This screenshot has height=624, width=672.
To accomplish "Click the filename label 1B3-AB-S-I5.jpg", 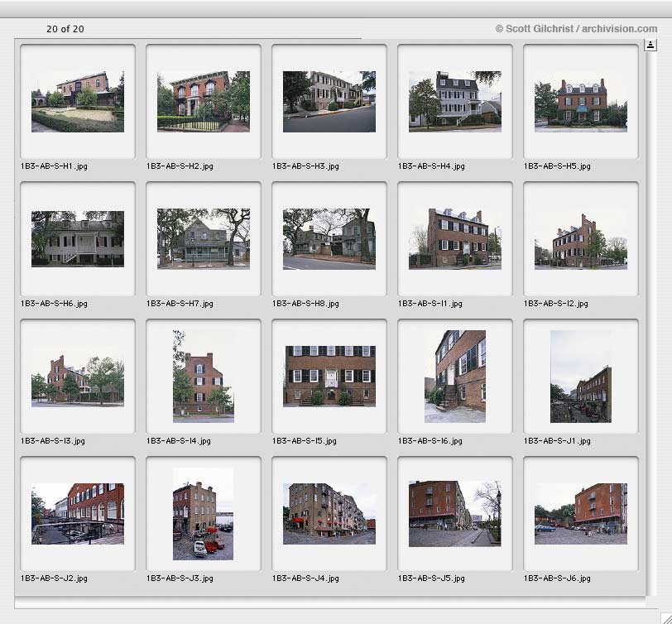I will (305, 441).
